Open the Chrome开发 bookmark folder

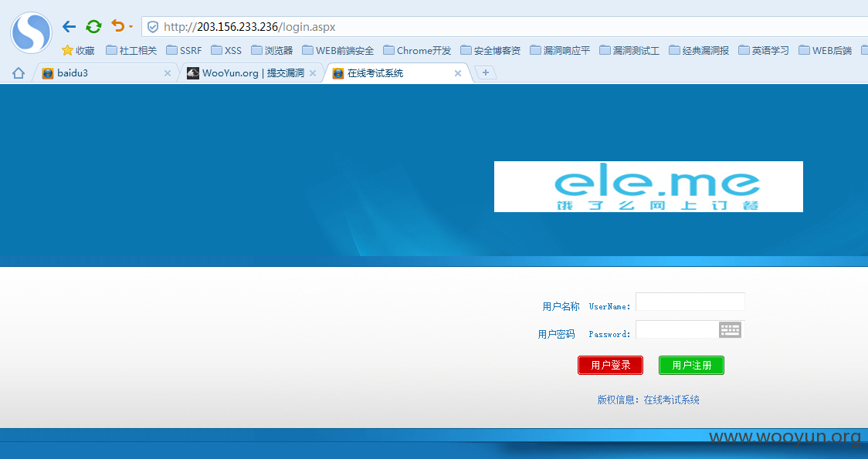(417, 50)
